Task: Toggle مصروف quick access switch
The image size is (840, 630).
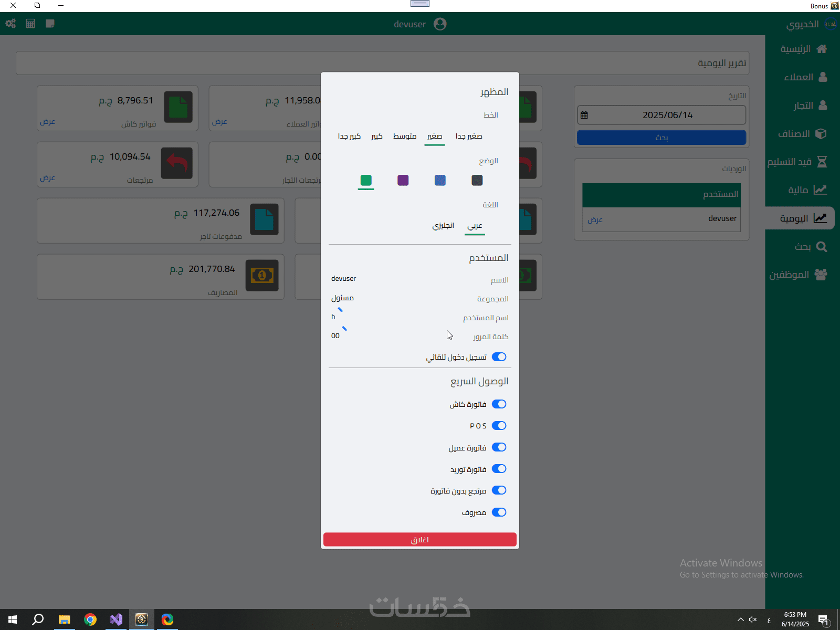Action: (499, 512)
